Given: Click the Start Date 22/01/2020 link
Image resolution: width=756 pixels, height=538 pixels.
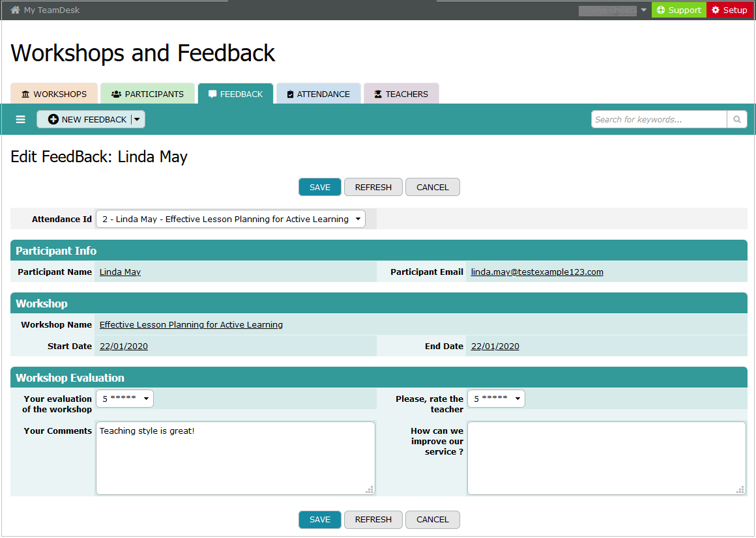Looking at the screenshot, I should click(x=123, y=347).
